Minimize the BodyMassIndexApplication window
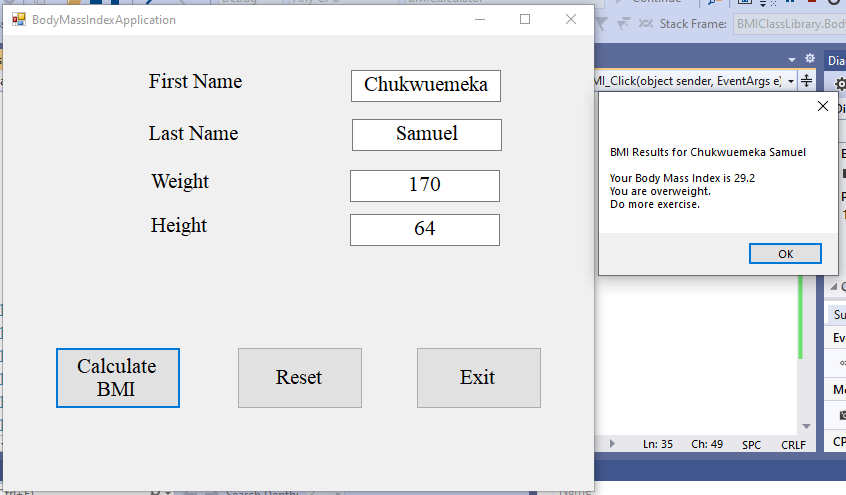846x495 pixels. [480, 19]
